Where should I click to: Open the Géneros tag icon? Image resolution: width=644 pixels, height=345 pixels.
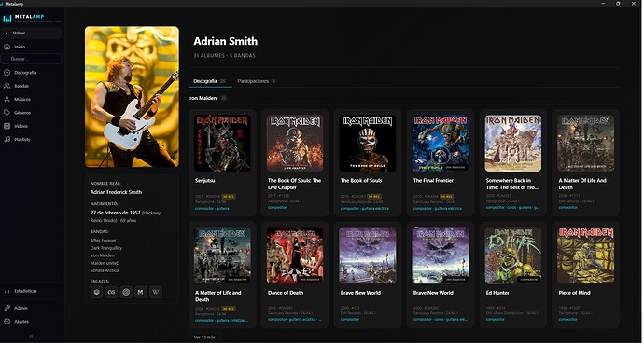pyautogui.click(x=7, y=113)
